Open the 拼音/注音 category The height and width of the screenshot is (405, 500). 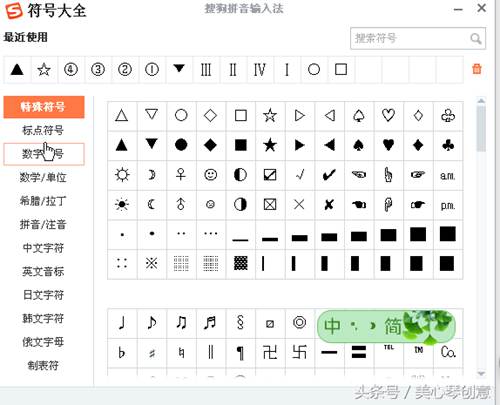click(x=43, y=224)
